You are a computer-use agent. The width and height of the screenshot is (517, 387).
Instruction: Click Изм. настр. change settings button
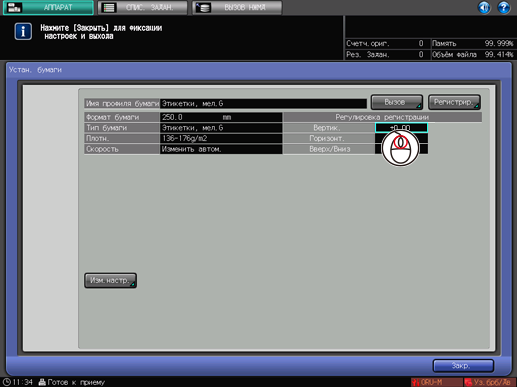click(x=110, y=280)
